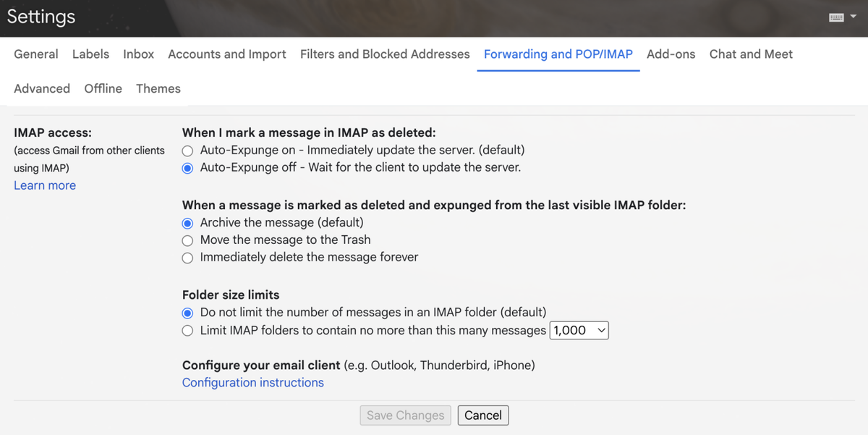Enable Limit IMAP folders message count
The height and width of the screenshot is (435, 868).
(x=188, y=331)
